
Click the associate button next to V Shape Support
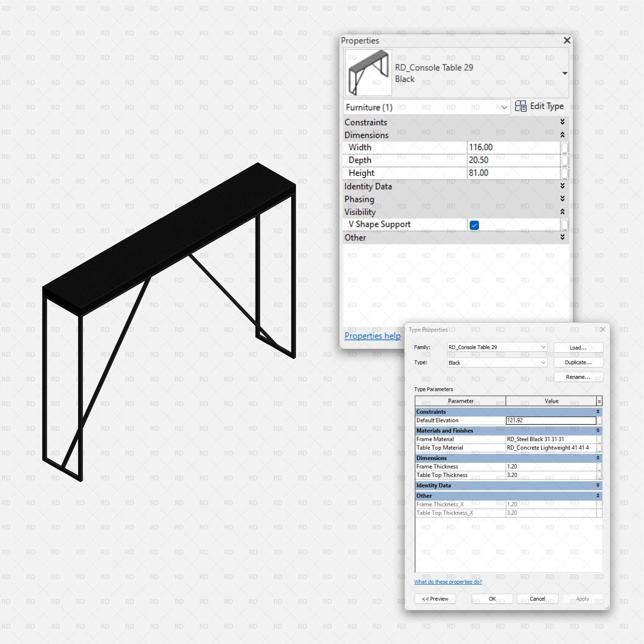point(565,225)
